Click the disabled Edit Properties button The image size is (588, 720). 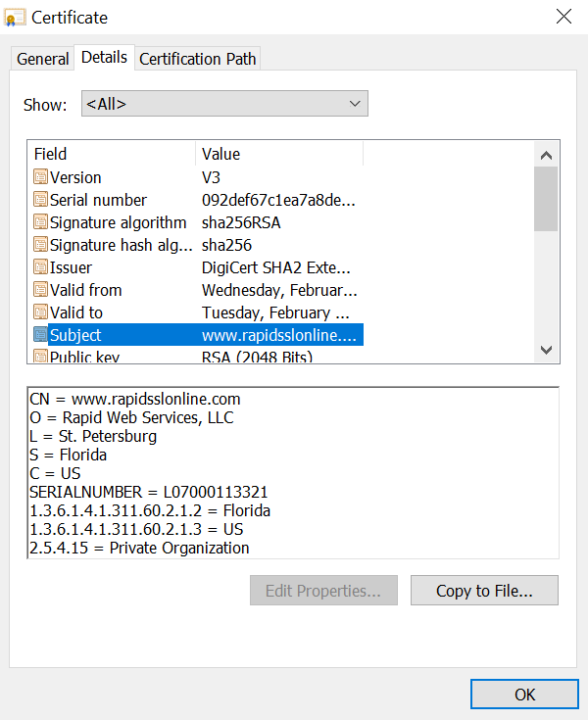(323, 591)
